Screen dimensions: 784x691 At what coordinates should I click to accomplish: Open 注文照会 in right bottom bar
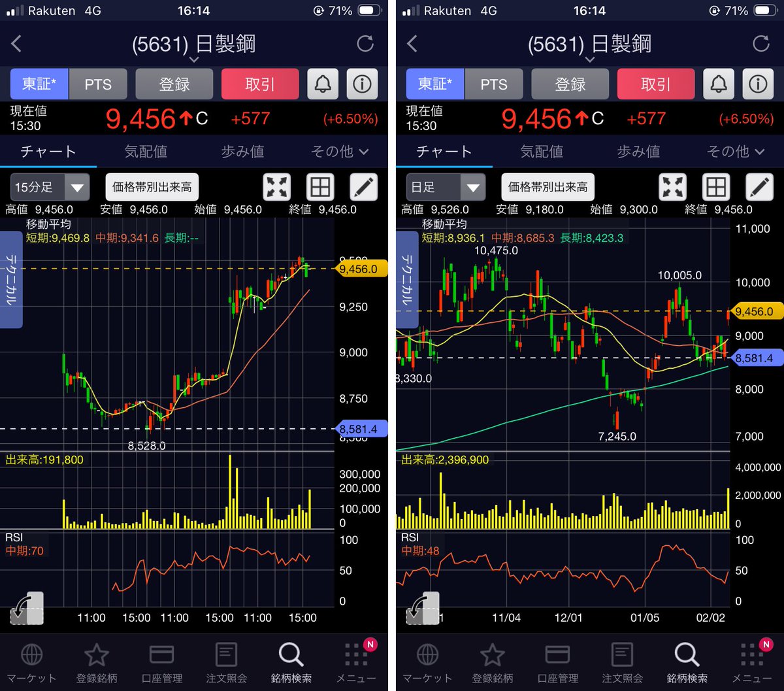(622, 663)
